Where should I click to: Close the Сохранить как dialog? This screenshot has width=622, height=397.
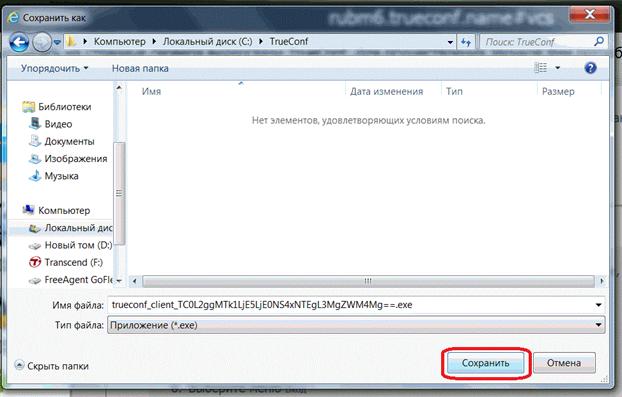pyautogui.click(x=589, y=15)
